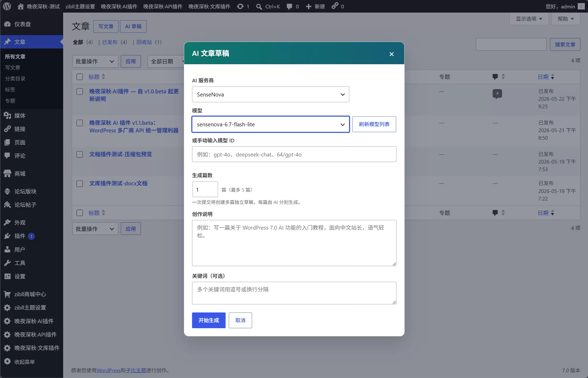This screenshot has width=588, height=378.
Task: Open 商城 shop menu
Action: [31, 174]
